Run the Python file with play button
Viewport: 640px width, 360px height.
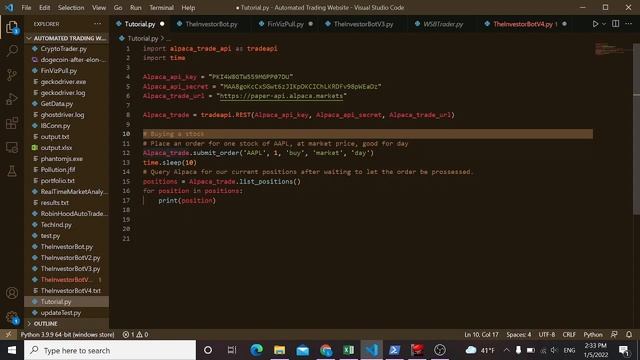tap(595, 24)
